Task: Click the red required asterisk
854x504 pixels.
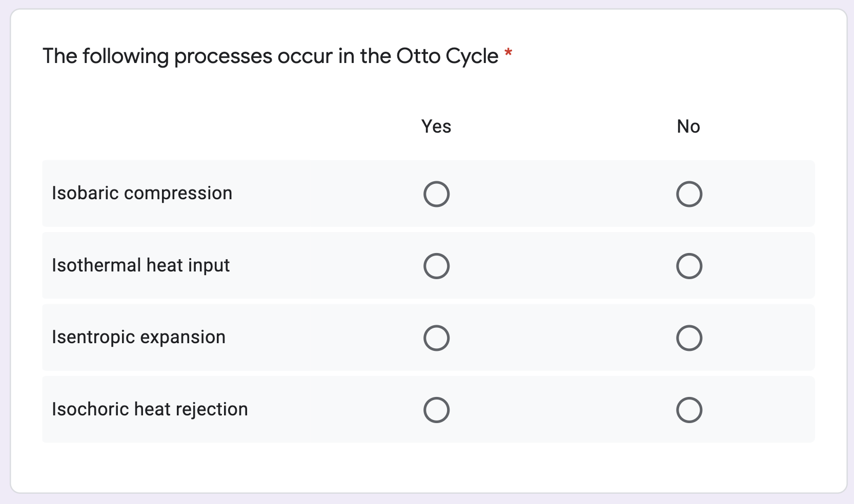Action: pos(508,53)
